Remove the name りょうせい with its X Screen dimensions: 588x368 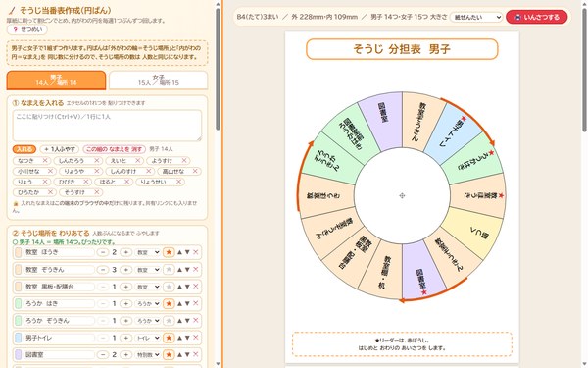coord(179,182)
